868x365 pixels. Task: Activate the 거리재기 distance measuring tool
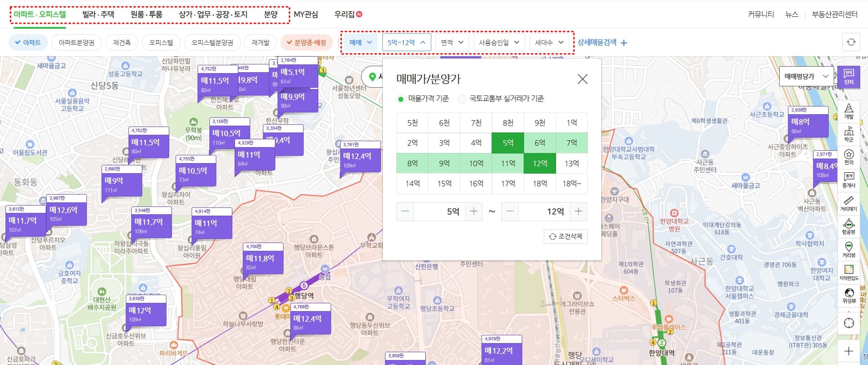point(849,203)
